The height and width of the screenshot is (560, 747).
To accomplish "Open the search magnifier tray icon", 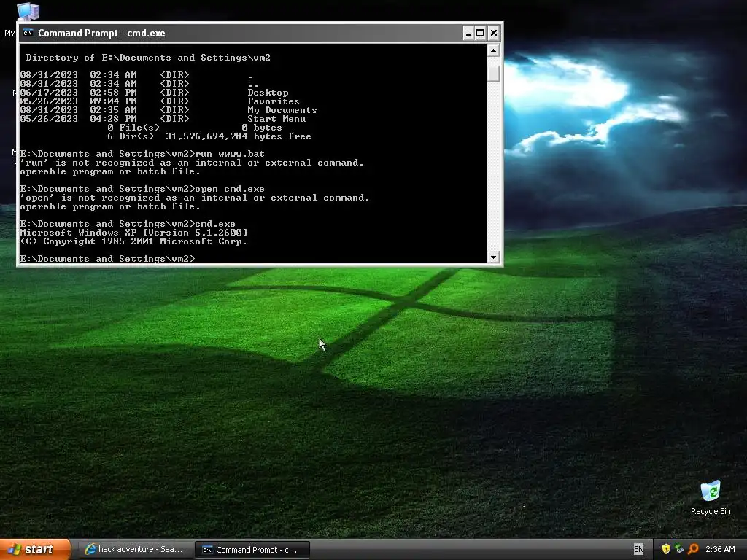I will pos(693,549).
